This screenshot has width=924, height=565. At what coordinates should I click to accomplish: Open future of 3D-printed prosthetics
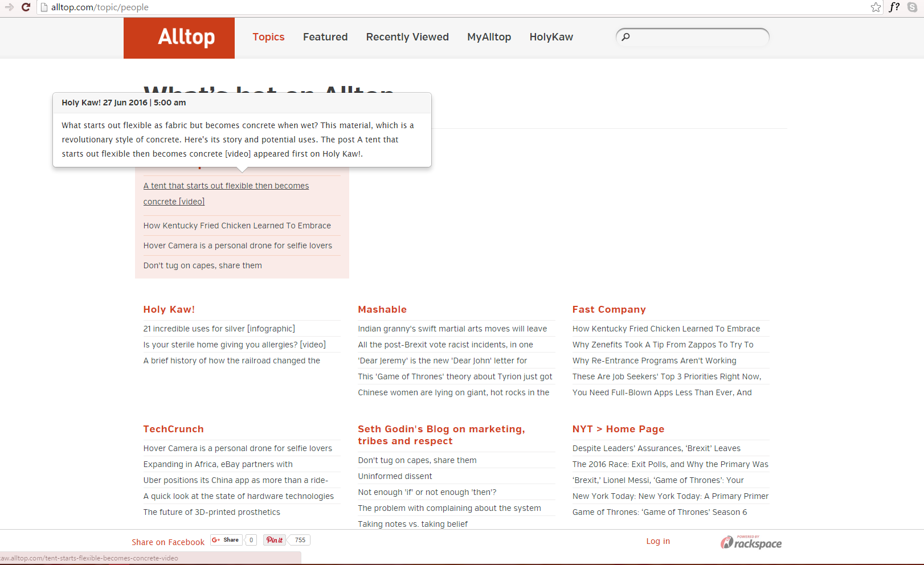(211, 512)
